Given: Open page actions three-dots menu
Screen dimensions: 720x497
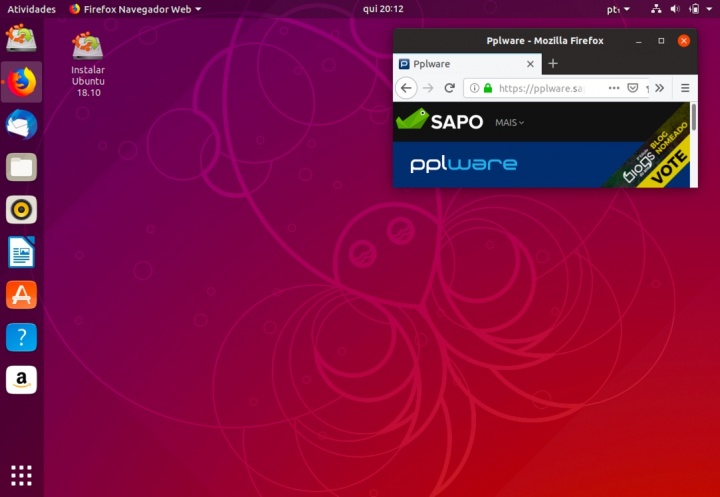Looking at the screenshot, I should (x=614, y=88).
